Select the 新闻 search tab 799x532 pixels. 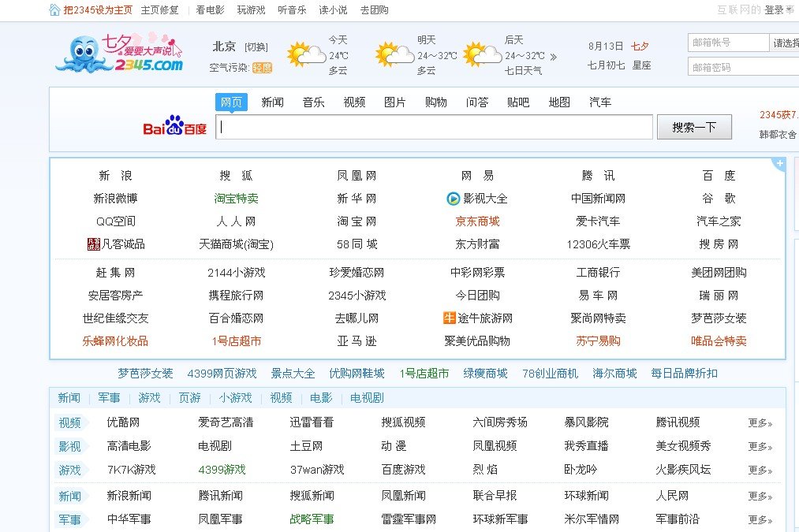coord(272,102)
